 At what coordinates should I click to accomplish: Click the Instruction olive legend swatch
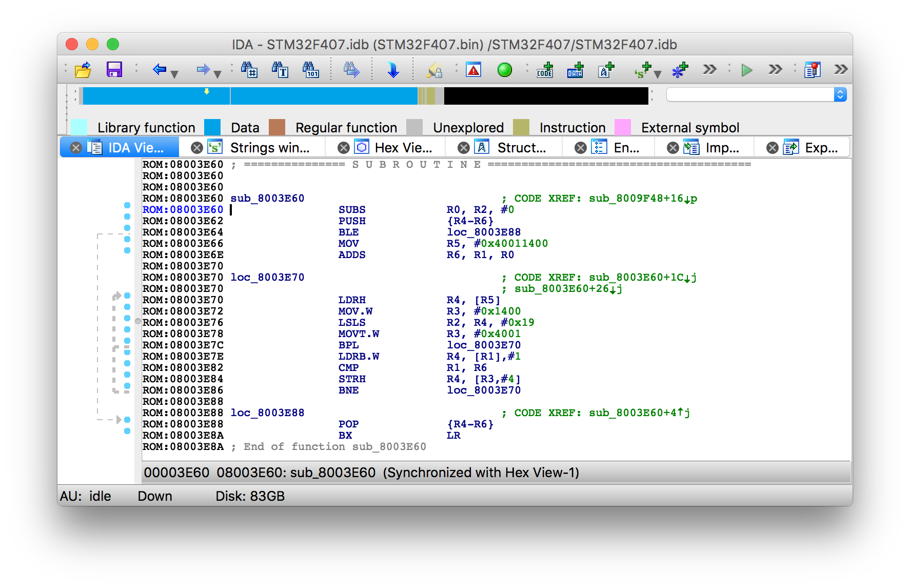pyautogui.click(x=521, y=127)
